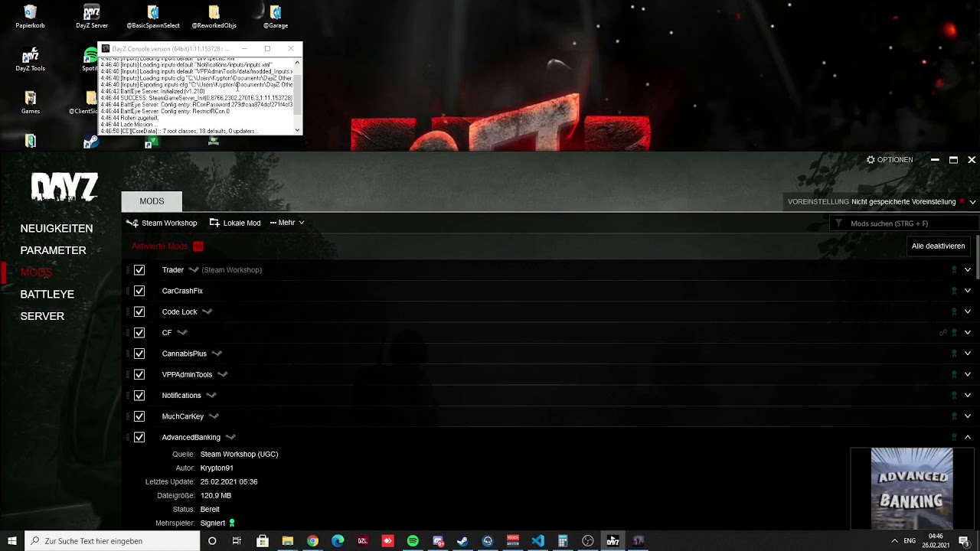Deactivate the CannabisPlus mod checkbox
Screen dimensions: 980x551
(x=139, y=354)
